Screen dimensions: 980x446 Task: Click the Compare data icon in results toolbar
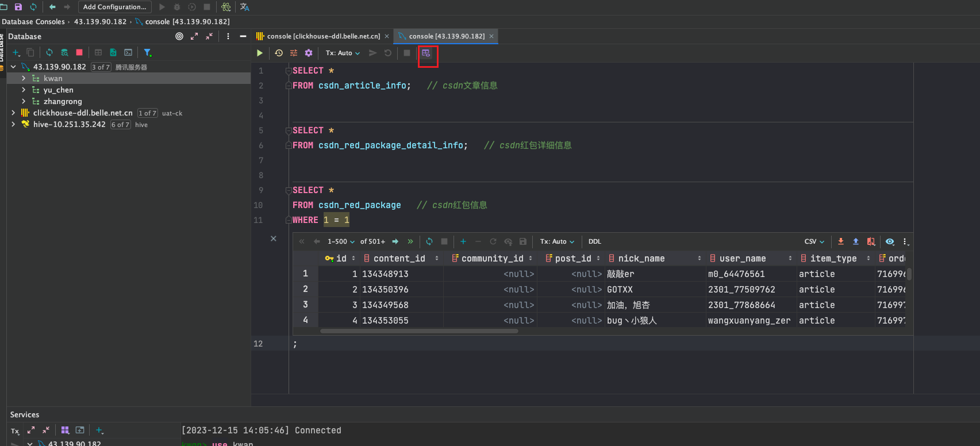pos(871,241)
